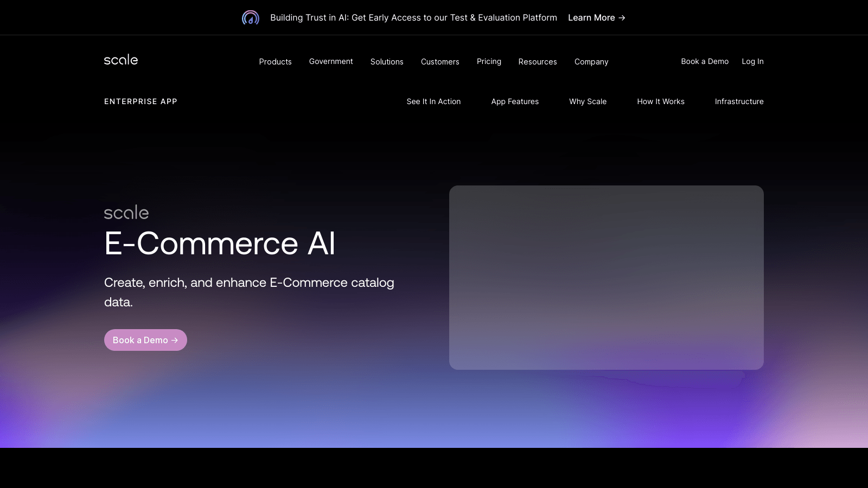Jump to Why Scale section
This screenshot has height=488, width=868.
tap(588, 101)
